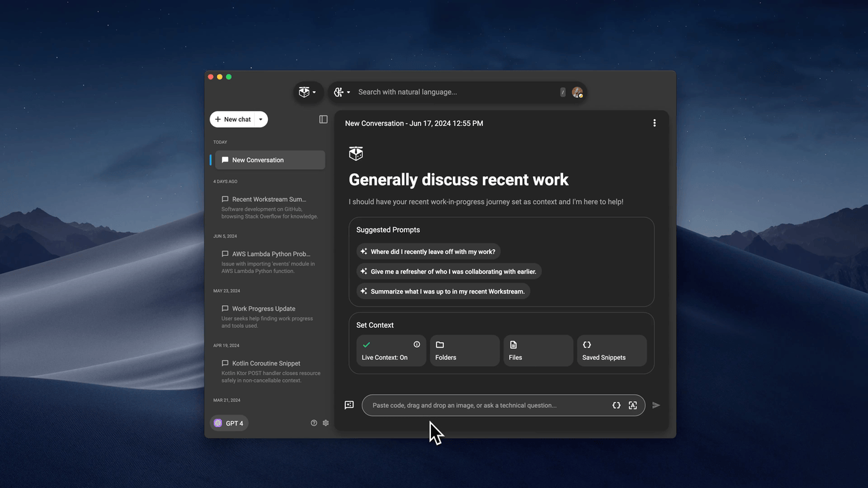The image size is (868, 488).
Task: Click the 'JUN 5, 2024' section label
Action: [x=225, y=236]
